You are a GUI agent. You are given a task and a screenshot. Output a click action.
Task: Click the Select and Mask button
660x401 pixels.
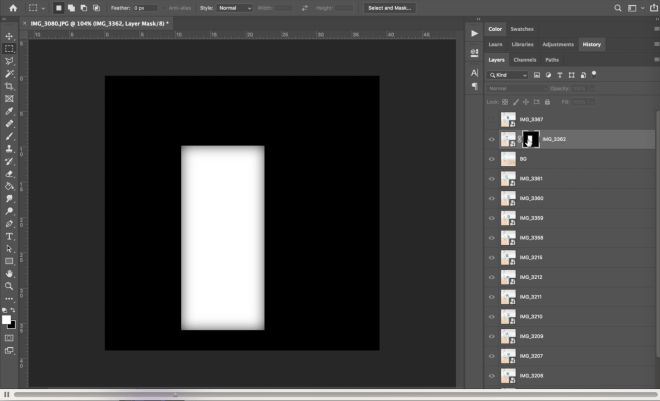(390, 8)
